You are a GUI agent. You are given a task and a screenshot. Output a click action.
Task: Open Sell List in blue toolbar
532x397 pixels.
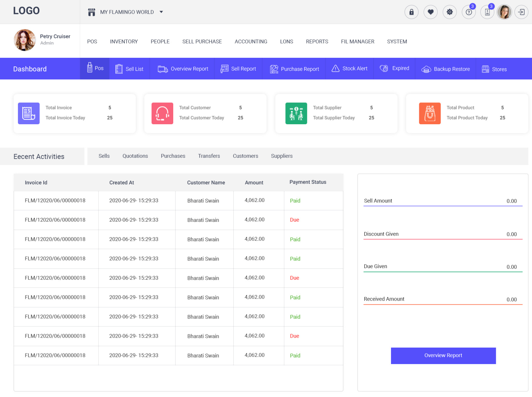tap(134, 69)
